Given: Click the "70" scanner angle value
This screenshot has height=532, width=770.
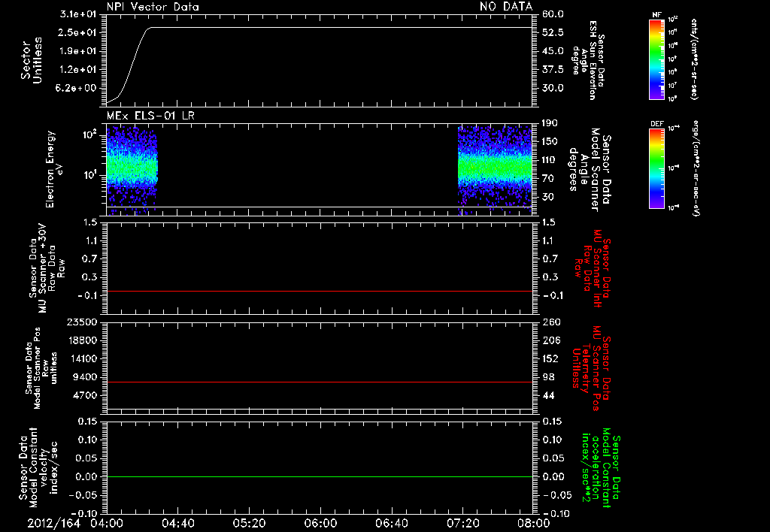Looking at the screenshot, I should tap(547, 179).
